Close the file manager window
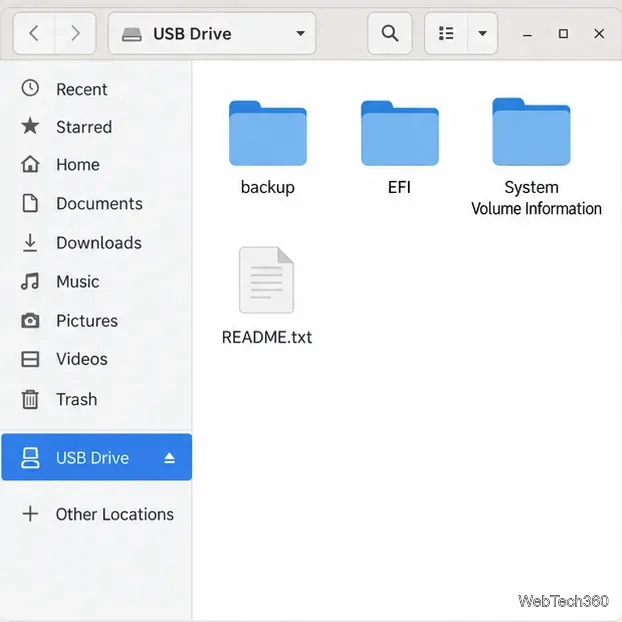 599,34
